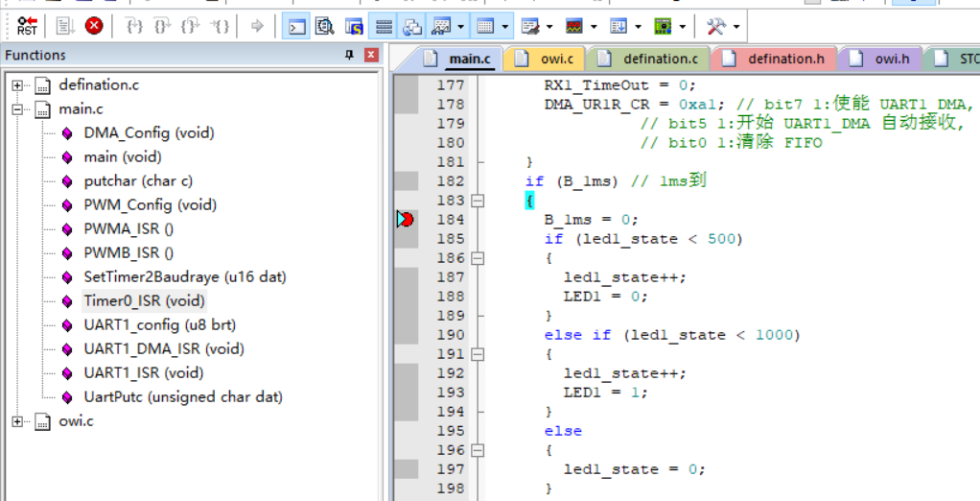Screen dimensions: 980x501
Task: Open the Disassembly Window icon
Action: pos(325,26)
